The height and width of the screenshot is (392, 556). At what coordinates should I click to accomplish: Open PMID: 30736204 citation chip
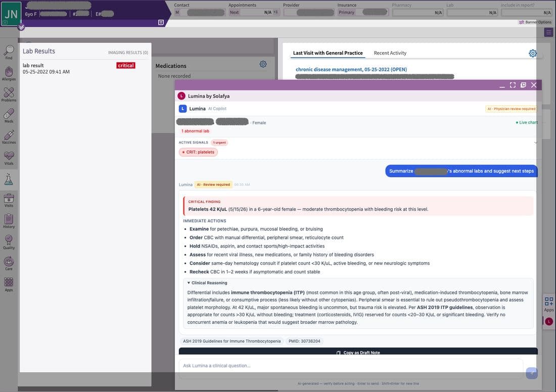click(x=304, y=341)
